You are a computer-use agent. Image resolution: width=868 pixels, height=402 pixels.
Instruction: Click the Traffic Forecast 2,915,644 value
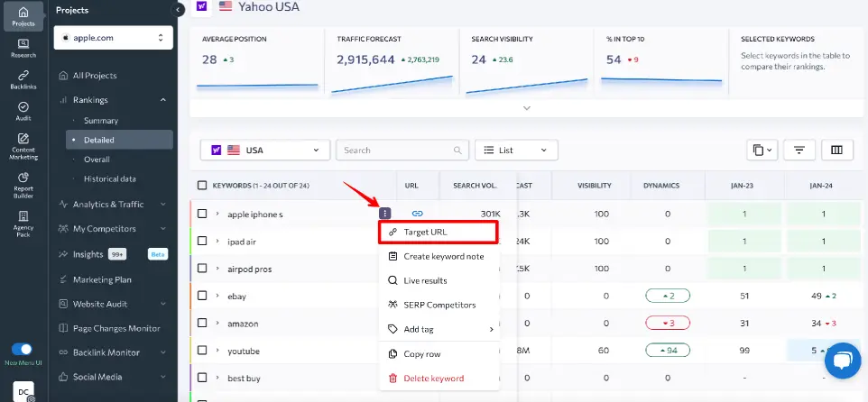tap(365, 59)
